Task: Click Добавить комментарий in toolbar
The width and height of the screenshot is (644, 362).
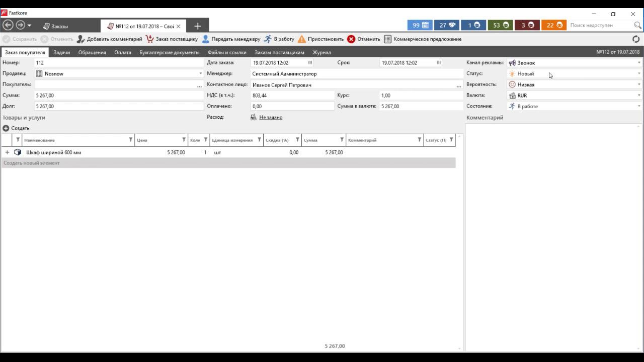Action: (x=110, y=39)
